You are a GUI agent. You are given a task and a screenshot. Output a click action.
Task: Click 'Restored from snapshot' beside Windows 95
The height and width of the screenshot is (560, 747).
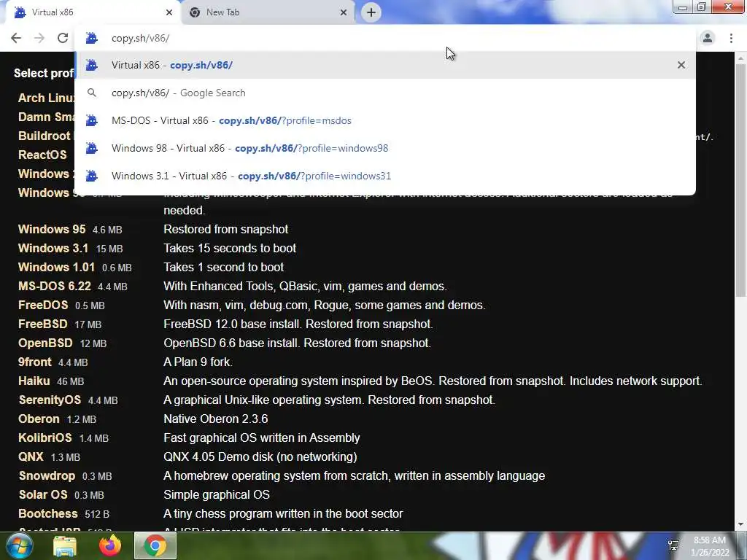pyautogui.click(x=226, y=229)
